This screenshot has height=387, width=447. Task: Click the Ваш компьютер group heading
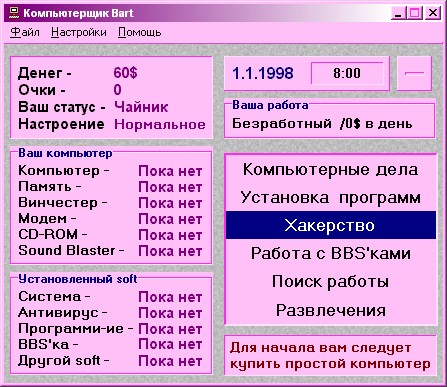(x=65, y=153)
